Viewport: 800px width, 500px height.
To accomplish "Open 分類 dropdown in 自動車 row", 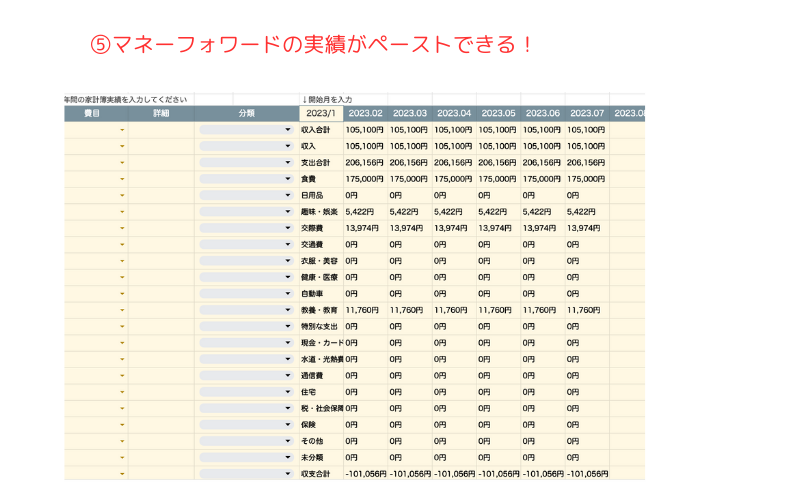I will [246, 293].
